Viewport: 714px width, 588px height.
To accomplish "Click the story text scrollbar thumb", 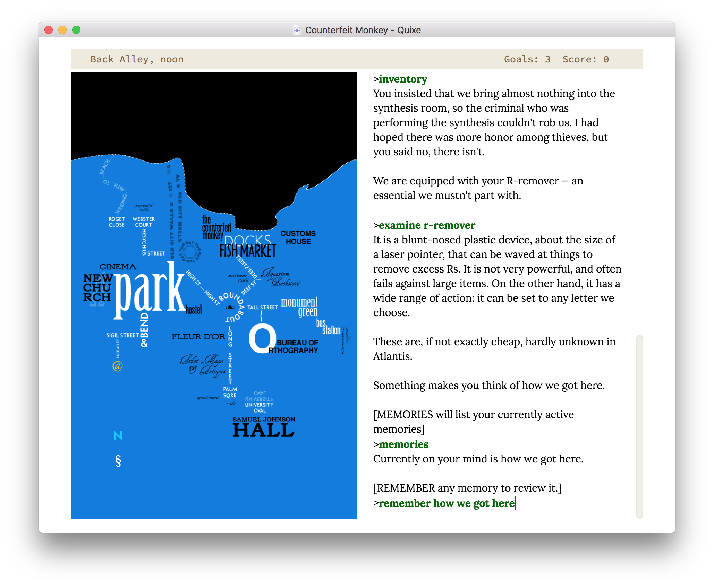I will [x=640, y=426].
